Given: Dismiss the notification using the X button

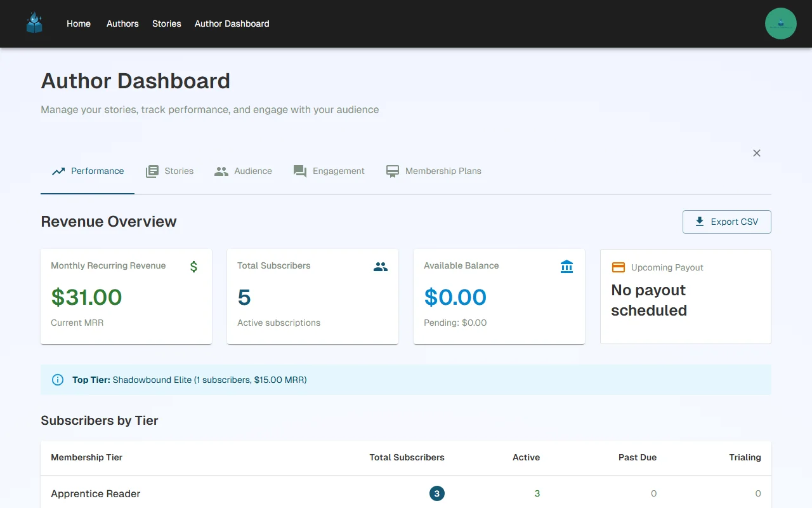Looking at the screenshot, I should [x=756, y=153].
